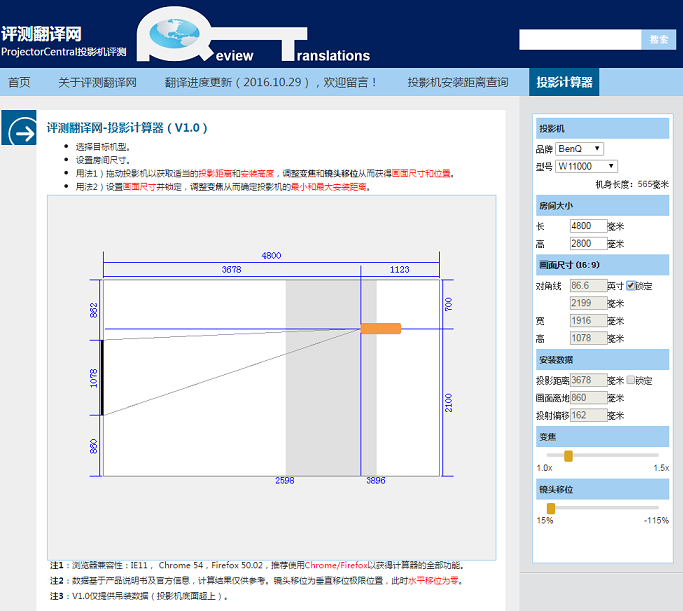Click the header search input box
The width and height of the screenshot is (683, 611).
(580, 40)
